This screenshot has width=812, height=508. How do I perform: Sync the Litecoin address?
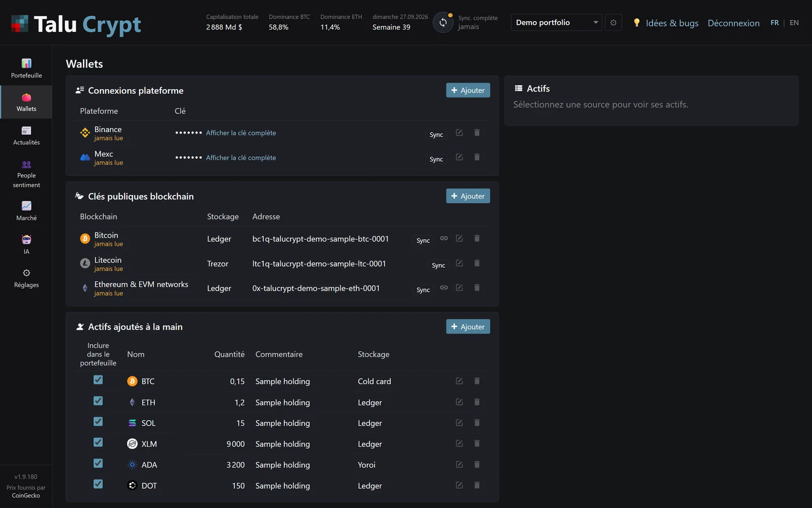[x=438, y=265]
